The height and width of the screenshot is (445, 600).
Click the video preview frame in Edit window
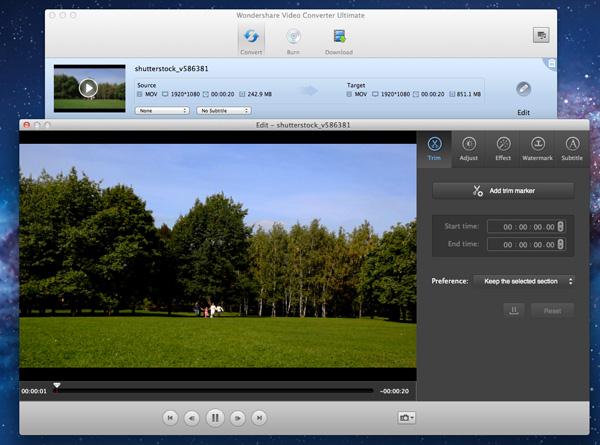click(x=218, y=256)
